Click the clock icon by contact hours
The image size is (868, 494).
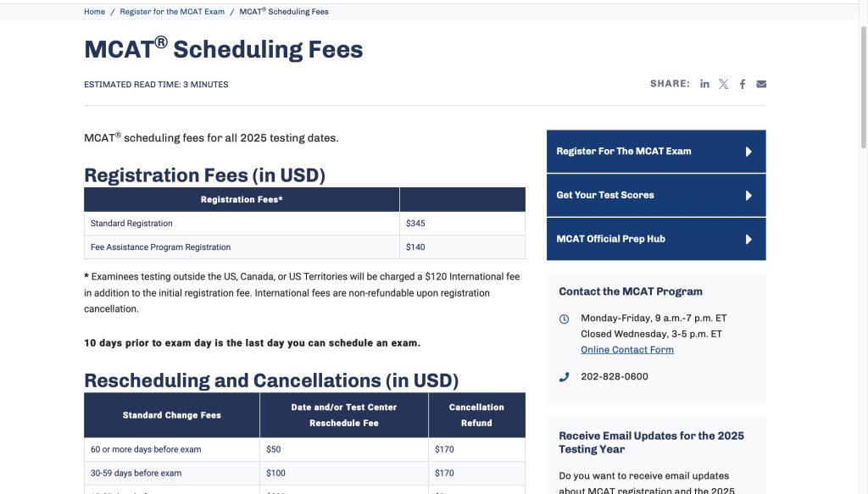(565, 319)
